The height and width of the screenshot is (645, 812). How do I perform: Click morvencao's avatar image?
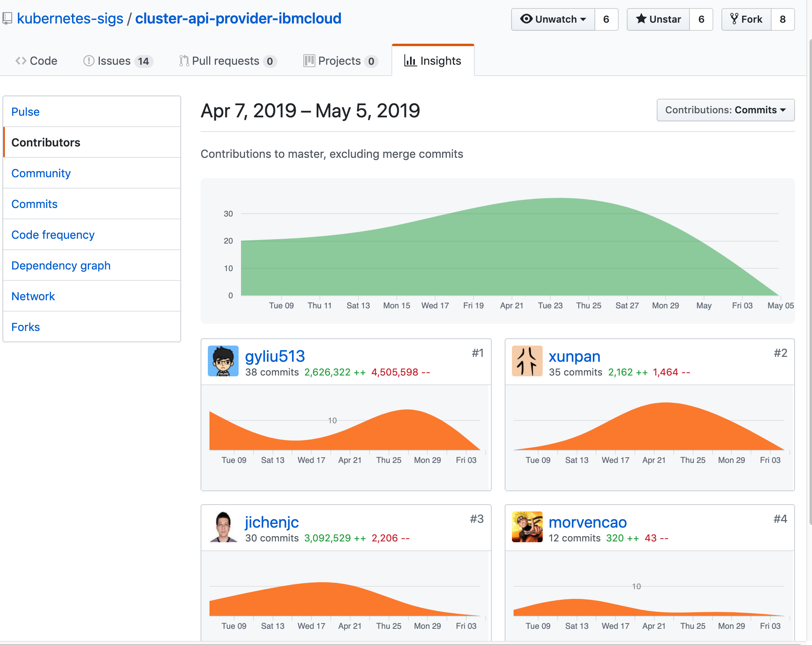point(527,527)
